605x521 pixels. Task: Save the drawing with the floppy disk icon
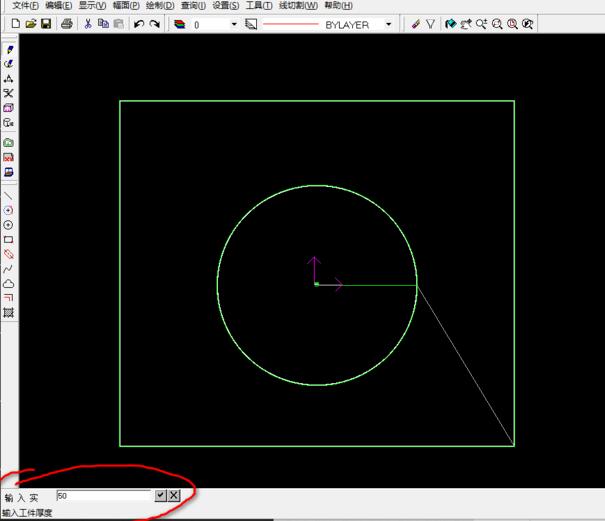[x=45, y=24]
